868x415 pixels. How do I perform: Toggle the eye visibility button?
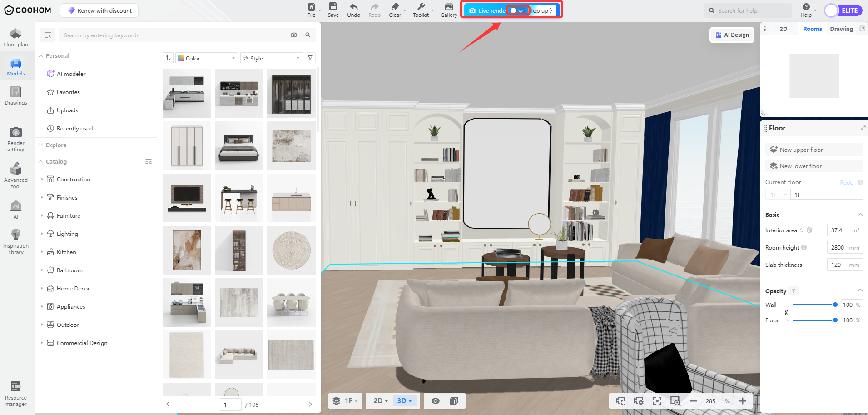[436, 401]
